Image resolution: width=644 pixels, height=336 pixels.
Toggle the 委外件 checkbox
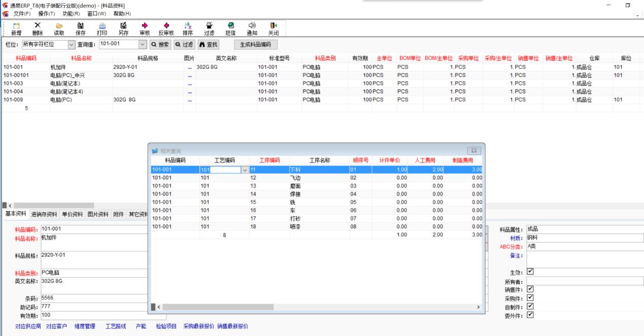[530, 315]
